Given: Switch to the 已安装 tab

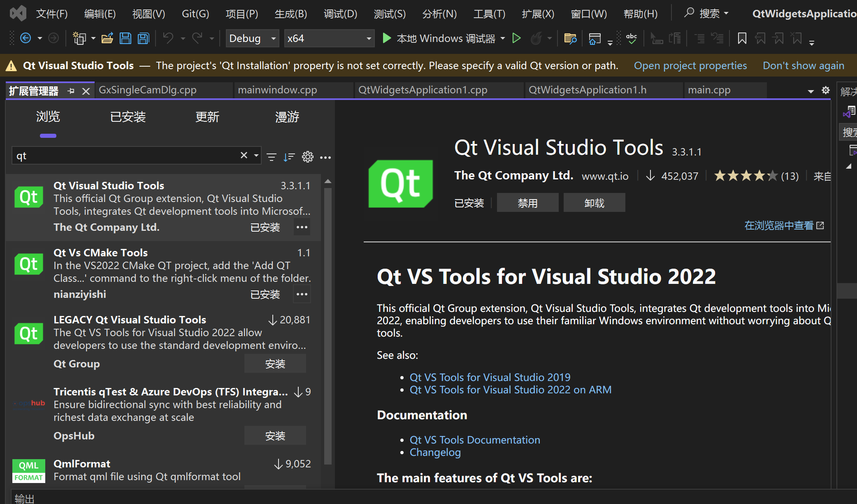Looking at the screenshot, I should [128, 117].
